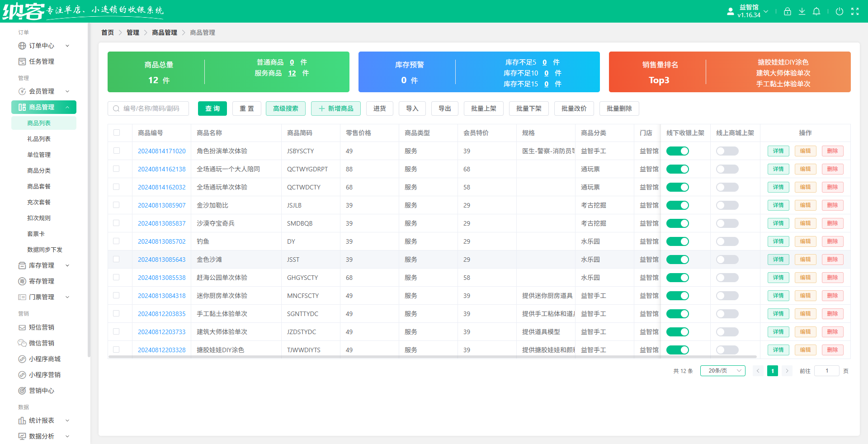Image resolution: width=868 pixels, height=444 pixels.
Task: Turn off 线下收银上架 for 金色沙滩
Action: [x=678, y=260]
